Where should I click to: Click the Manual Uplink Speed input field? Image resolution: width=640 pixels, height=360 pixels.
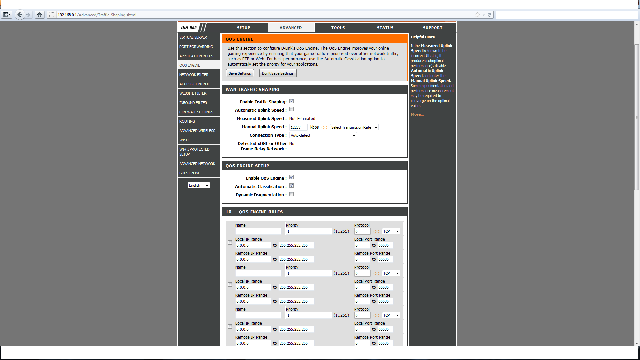(298, 127)
